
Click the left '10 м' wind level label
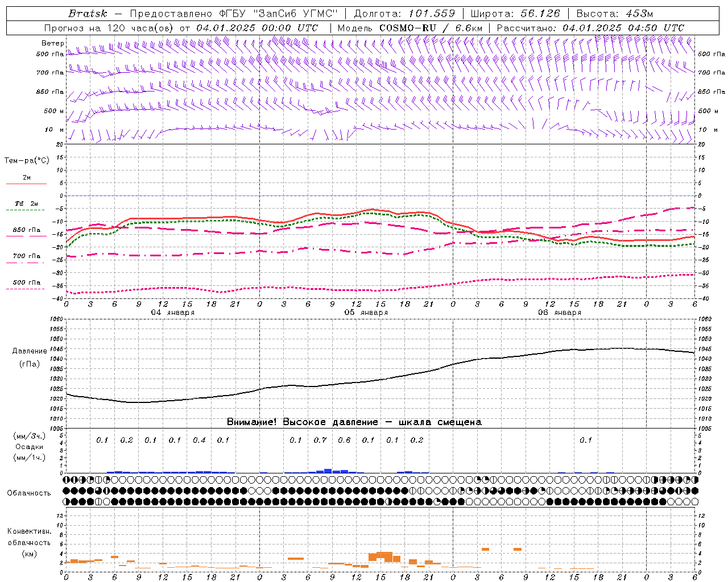[x=55, y=130]
